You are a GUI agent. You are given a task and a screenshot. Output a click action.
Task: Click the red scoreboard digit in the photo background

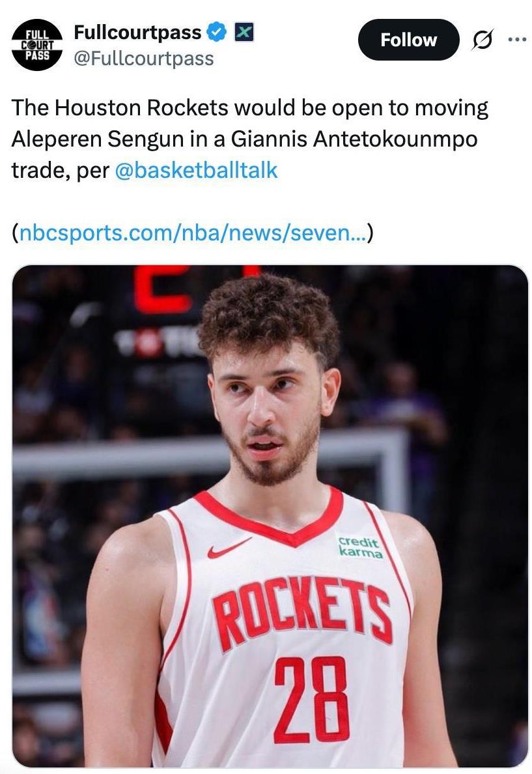point(163,289)
